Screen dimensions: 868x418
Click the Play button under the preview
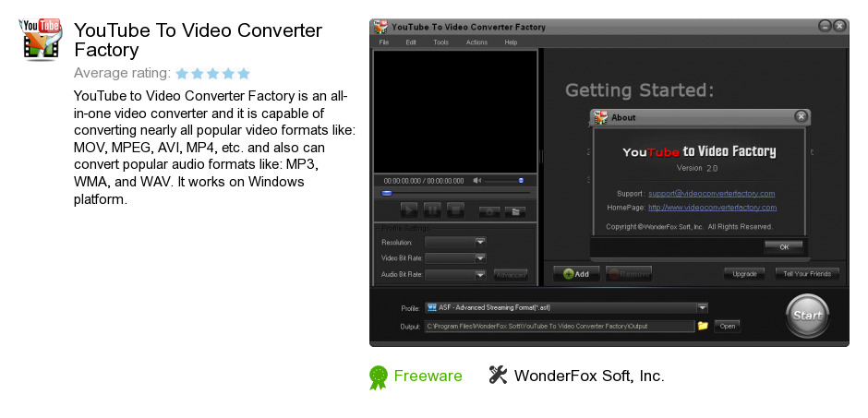[408, 210]
